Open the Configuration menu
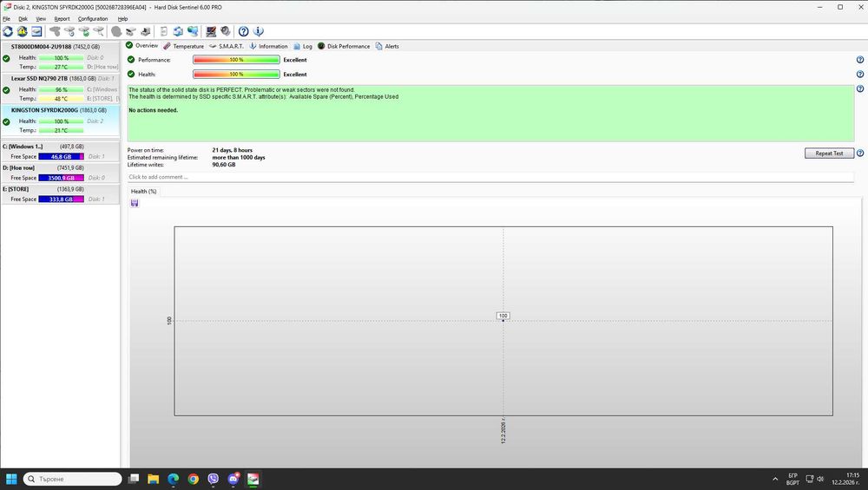This screenshot has height=490, width=868. tap(93, 19)
